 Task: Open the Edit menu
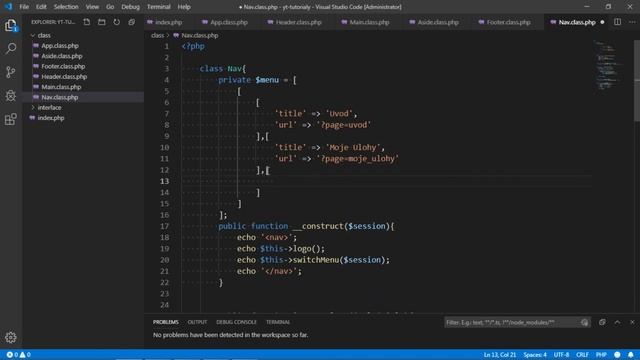41,7
